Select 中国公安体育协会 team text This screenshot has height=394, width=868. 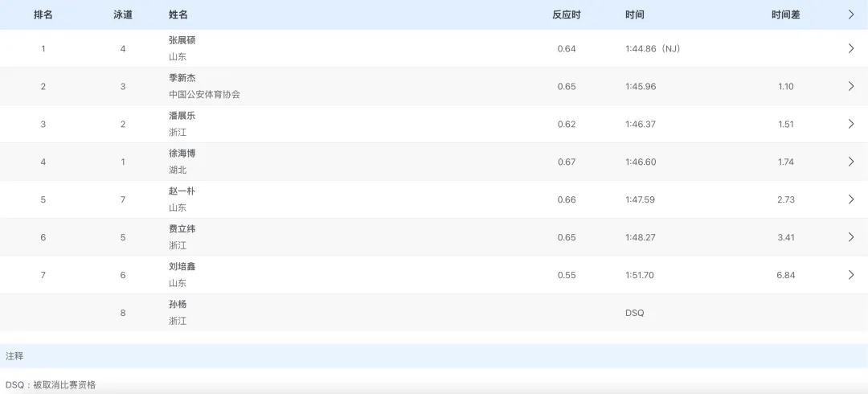pos(204,94)
